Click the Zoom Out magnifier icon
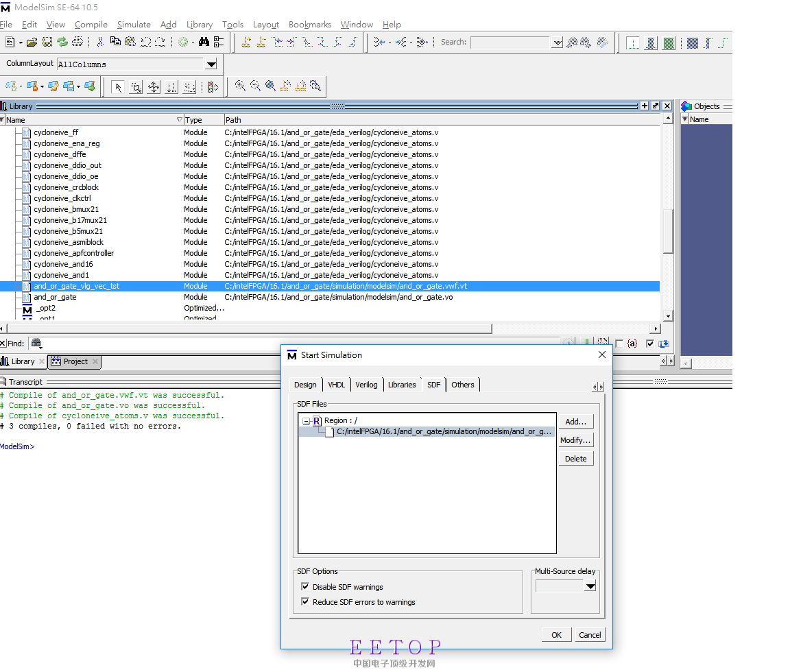790x672 pixels. 255,86
